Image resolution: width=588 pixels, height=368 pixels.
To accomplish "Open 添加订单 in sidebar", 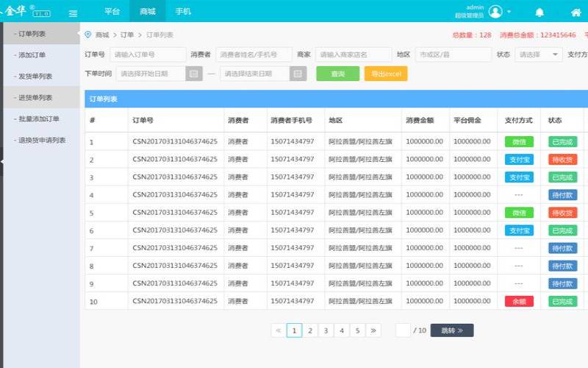I will coord(42,55).
